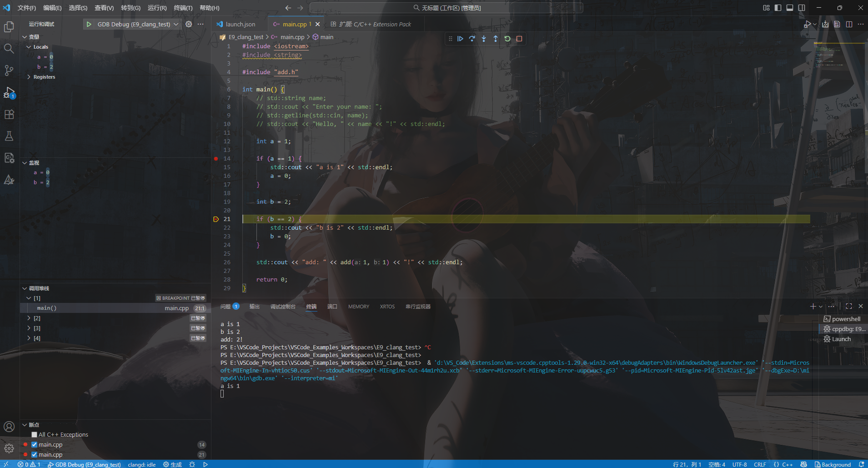Switch to the 调试控制台 tab

283,307
